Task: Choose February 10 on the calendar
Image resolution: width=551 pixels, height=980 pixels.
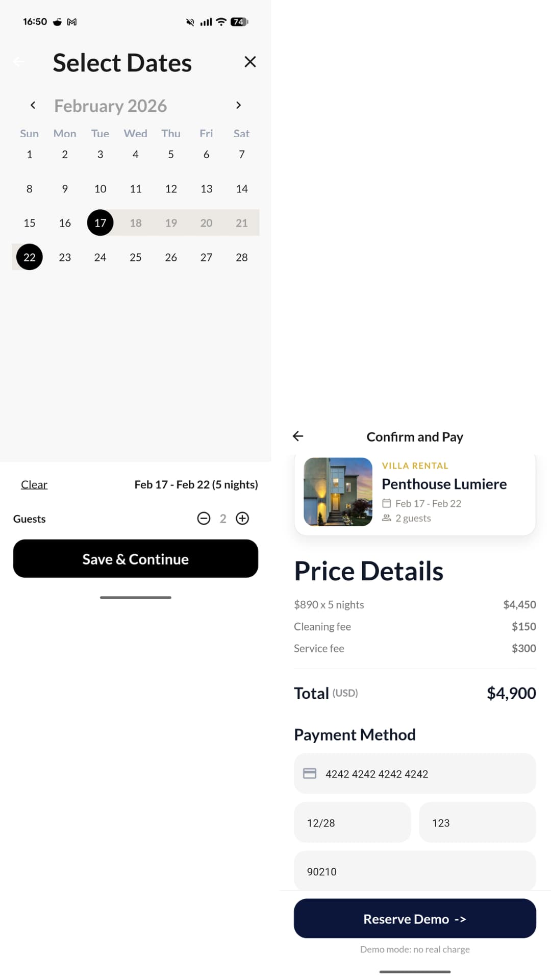Action: coord(100,189)
